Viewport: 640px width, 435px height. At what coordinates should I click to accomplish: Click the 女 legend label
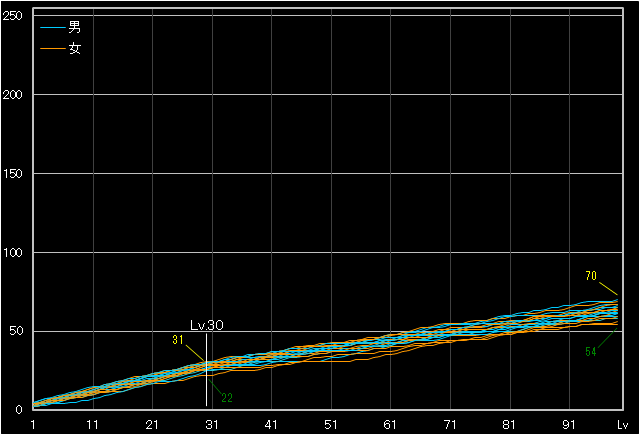pos(75,49)
